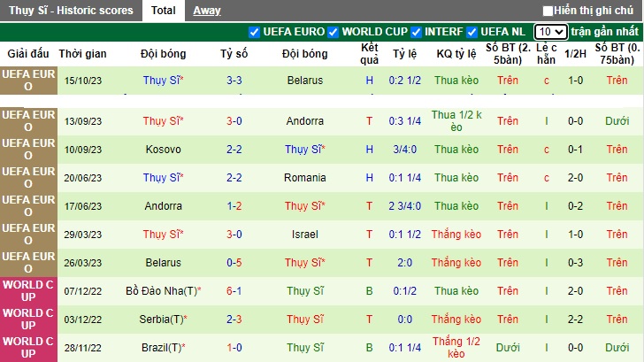Image resolution: width=644 pixels, height=362 pixels.
Task: Open the Andorra team link in 13/09/23 row
Action: 305,121
